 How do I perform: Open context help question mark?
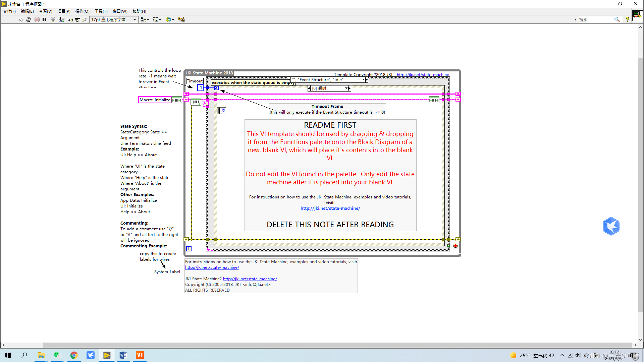click(627, 20)
